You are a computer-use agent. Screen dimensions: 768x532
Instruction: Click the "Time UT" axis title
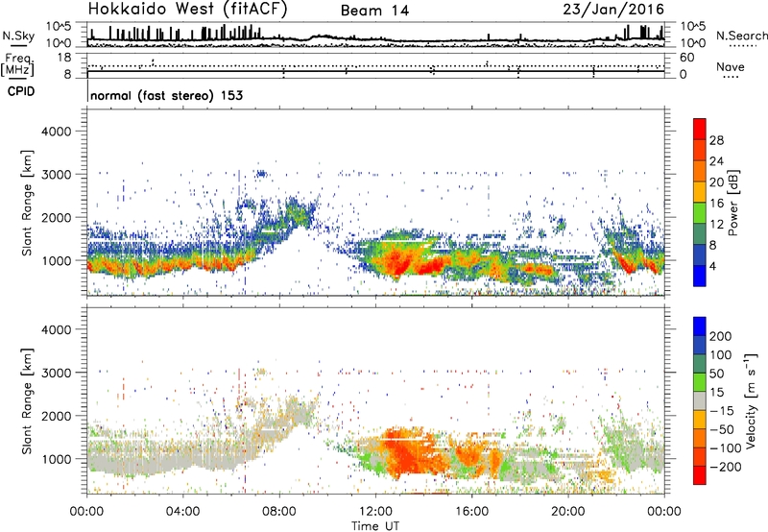[x=375, y=526]
